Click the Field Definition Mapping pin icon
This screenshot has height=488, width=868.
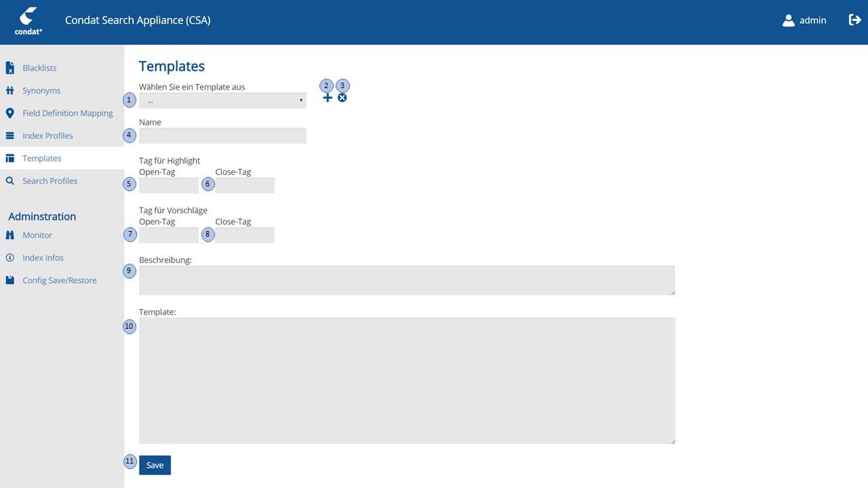[x=10, y=113]
